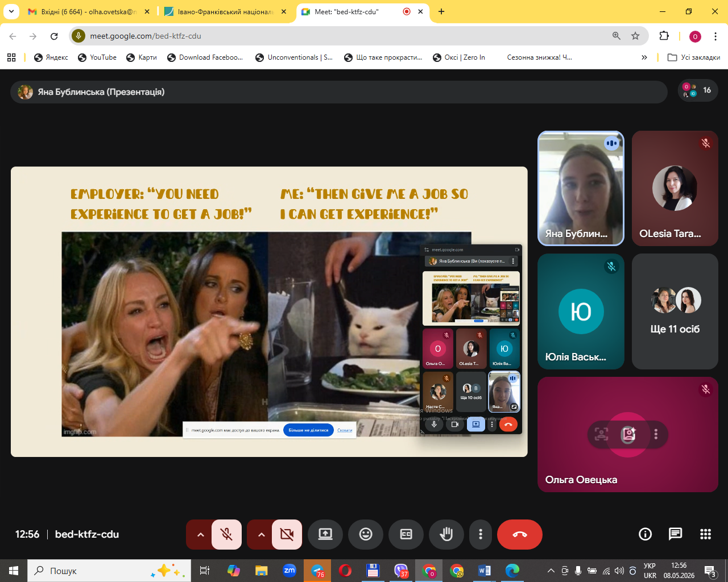The width and height of the screenshot is (728, 582).
Task: Open backgrounds and effects on self tile
Action: [x=628, y=434]
